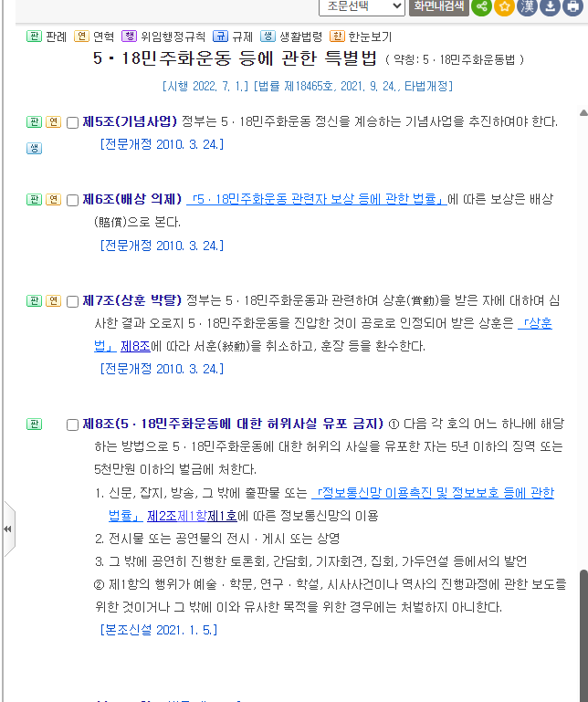588x702 pixels.
Task: Check the 제8조 허위사실 유포 금지 checkbox
Action: point(72,424)
